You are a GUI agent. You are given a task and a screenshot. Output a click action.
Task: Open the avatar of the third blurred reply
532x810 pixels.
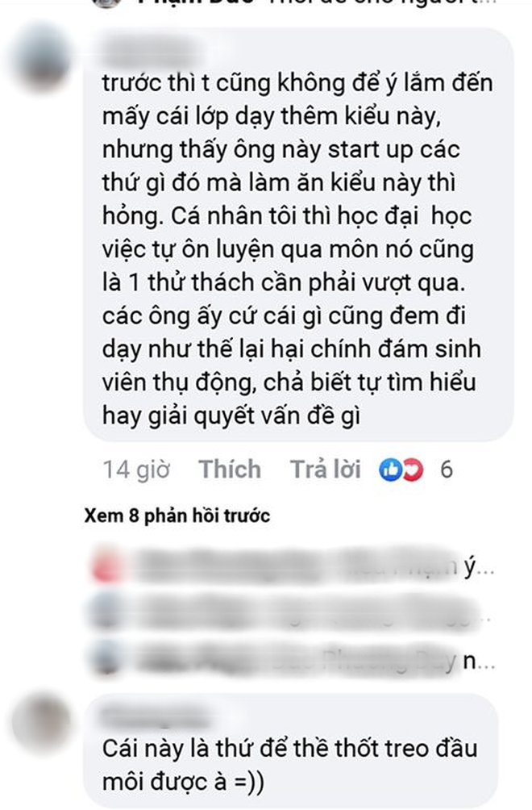(106, 657)
